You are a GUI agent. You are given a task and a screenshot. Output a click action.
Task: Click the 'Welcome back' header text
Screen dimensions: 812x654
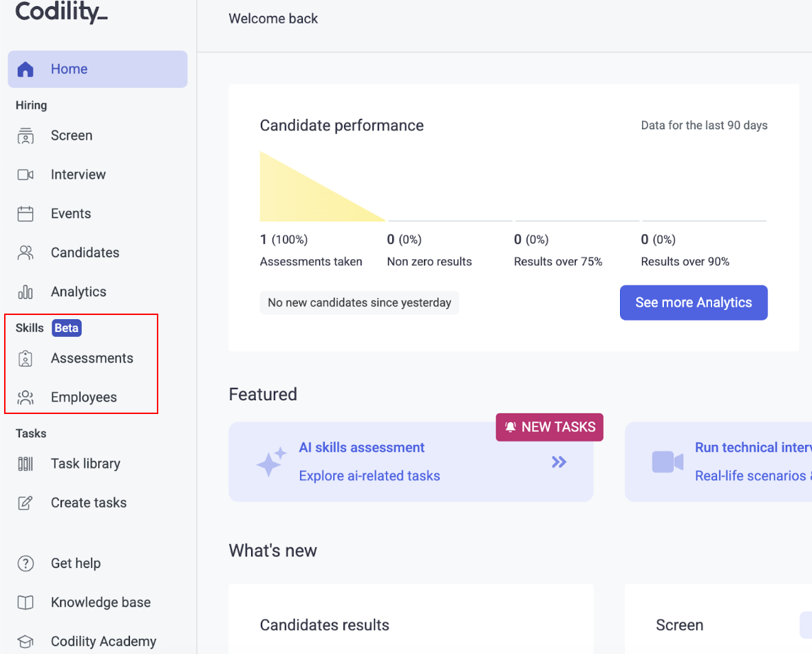click(273, 19)
